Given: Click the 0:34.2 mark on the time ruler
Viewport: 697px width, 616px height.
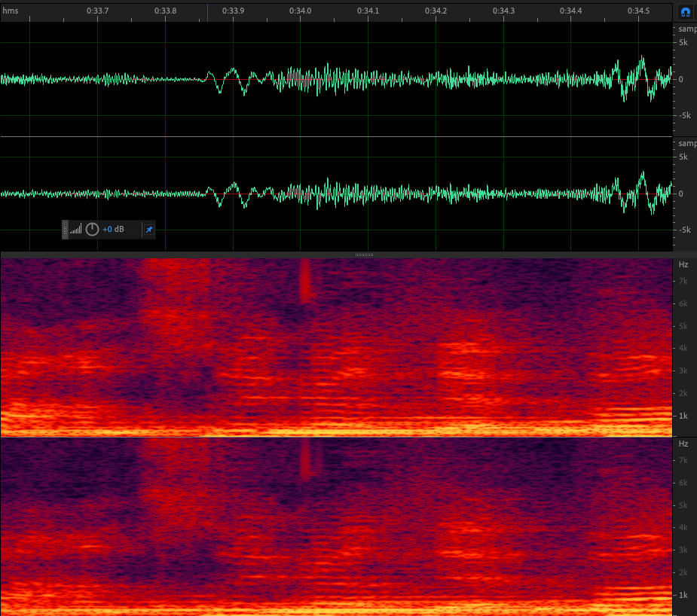Looking at the screenshot, I should [x=436, y=11].
